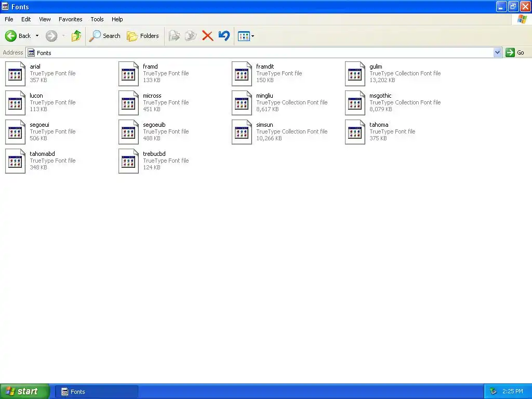Viewport: 532px width, 399px height.
Task: Click the Fonts title bar icon
Action: click(5, 6)
